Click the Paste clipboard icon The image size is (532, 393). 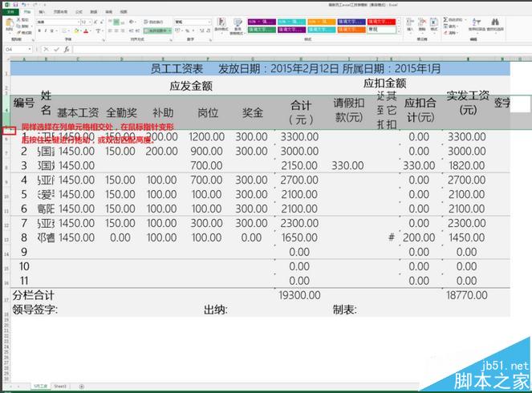tap(10, 24)
